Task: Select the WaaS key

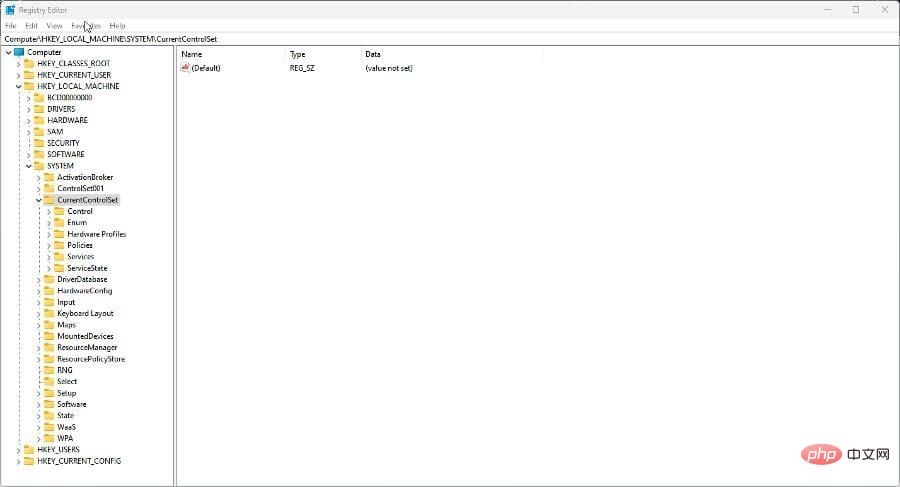Action: click(67, 427)
